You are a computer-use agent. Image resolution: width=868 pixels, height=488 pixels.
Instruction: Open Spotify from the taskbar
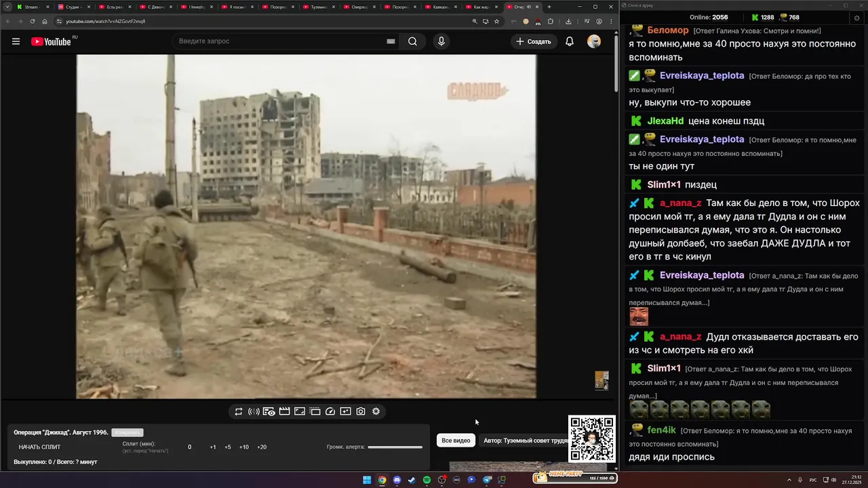click(427, 480)
